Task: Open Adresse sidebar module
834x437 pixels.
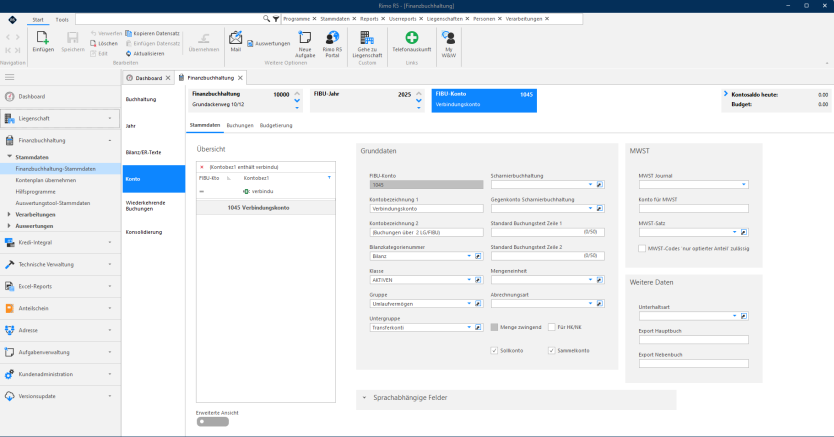Action: pos(60,330)
